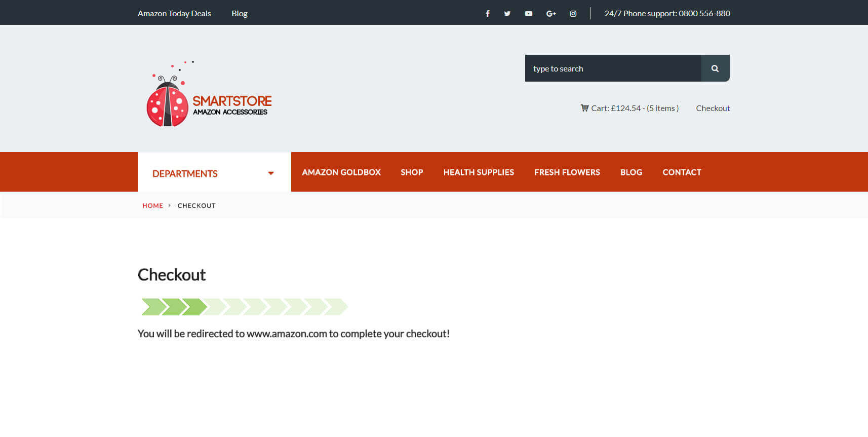Click the Checkout breadcrumb text
Image resolution: width=868 pixels, height=437 pixels.
click(196, 205)
